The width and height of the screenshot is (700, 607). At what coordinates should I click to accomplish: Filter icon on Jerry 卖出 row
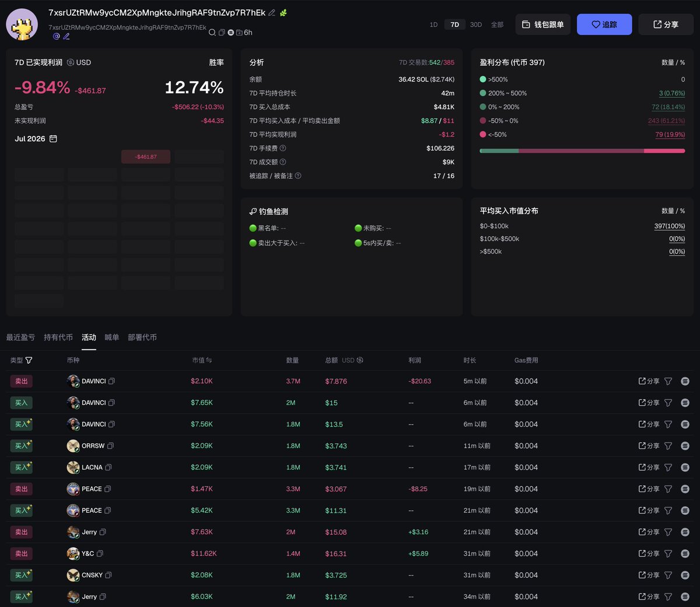click(x=668, y=532)
